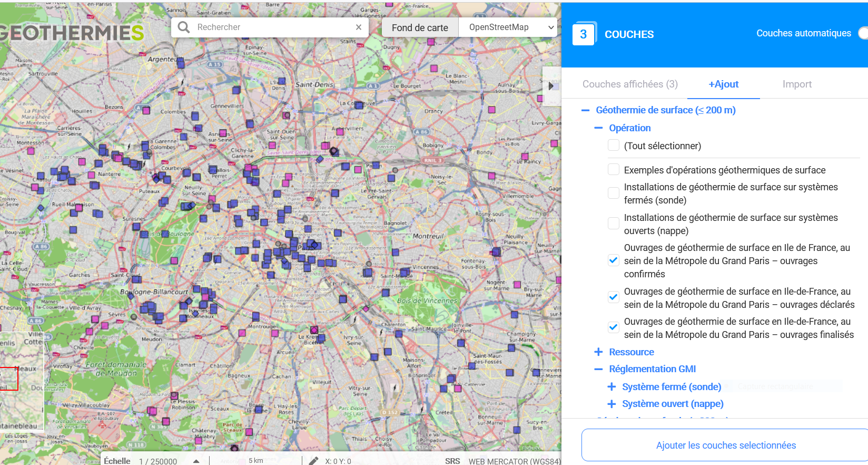Select the magenta marker near Drancy

491,110
